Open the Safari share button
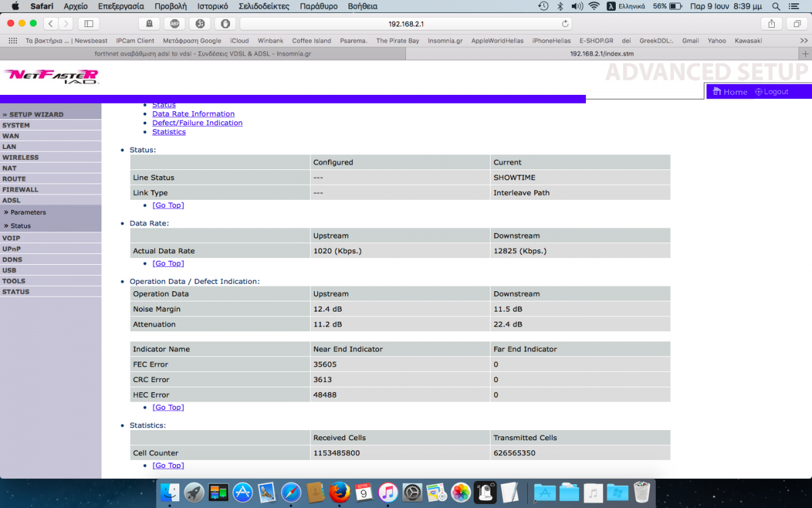812x508 pixels. [771, 24]
